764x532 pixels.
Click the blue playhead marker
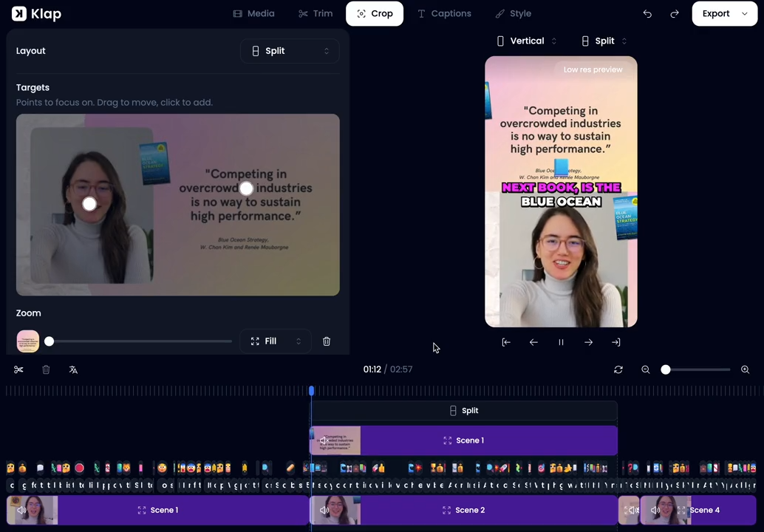(x=311, y=391)
